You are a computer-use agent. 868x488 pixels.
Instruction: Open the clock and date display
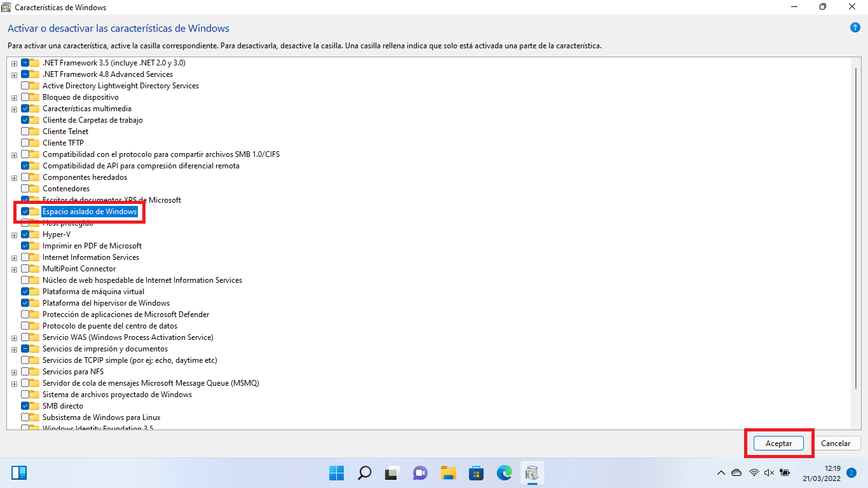point(822,473)
